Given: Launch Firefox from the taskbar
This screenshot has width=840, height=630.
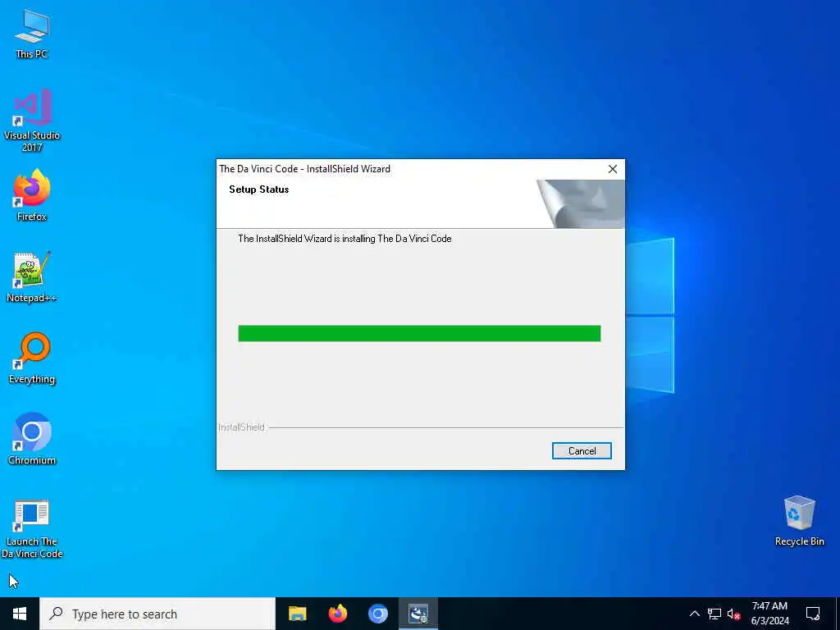Looking at the screenshot, I should [x=337, y=614].
